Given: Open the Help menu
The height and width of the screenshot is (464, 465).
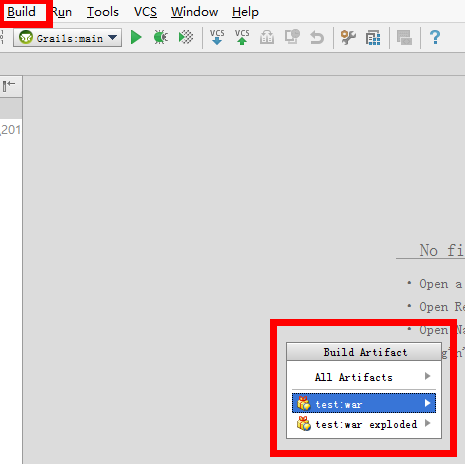Looking at the screenshot, I should [245, 12].
